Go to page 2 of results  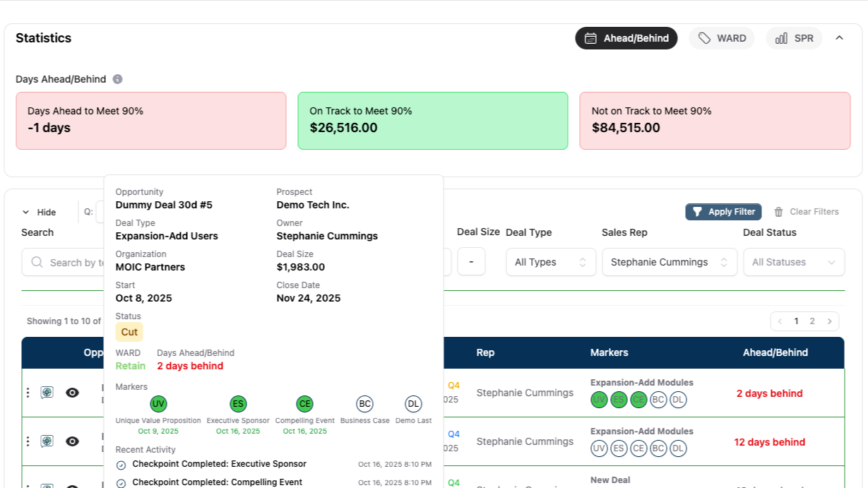click(x=812, y=321)
